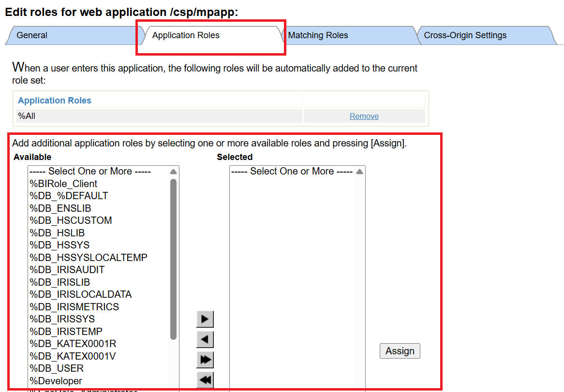Open the Cross-Origin Settings tab
Viewport: 564px width, 392px height.
tap(465, 35)
